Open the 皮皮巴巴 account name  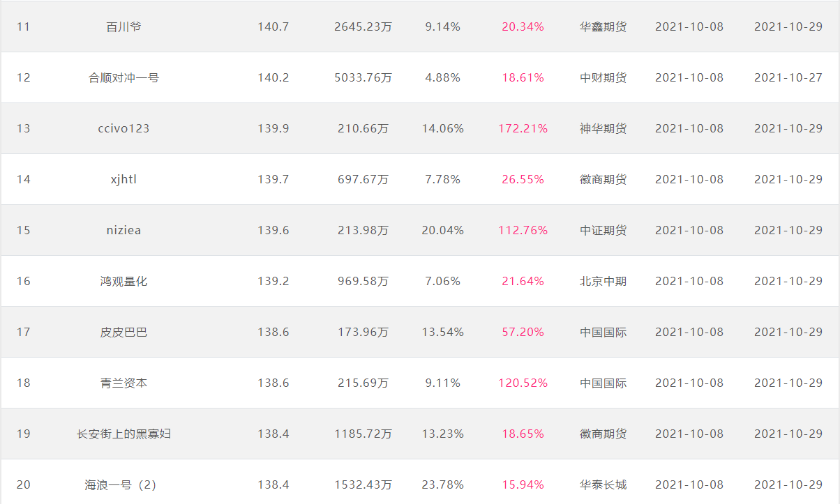pyautogui.click(x=123, y=333)
